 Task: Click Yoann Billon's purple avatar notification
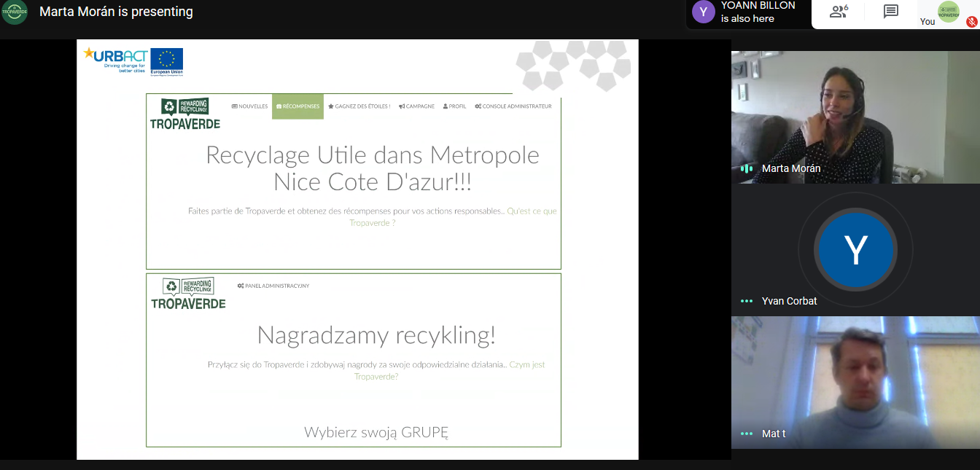pos(703,12)
